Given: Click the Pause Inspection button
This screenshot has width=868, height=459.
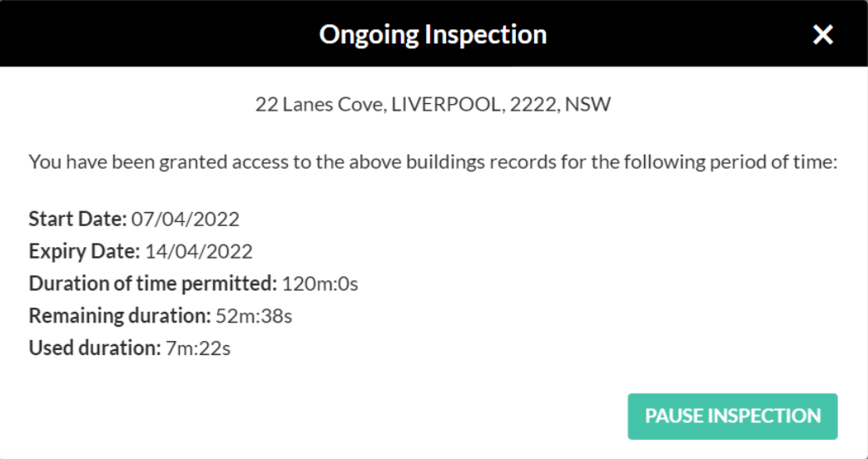Looking at the screenshot, I should click(x=732, y=416).
